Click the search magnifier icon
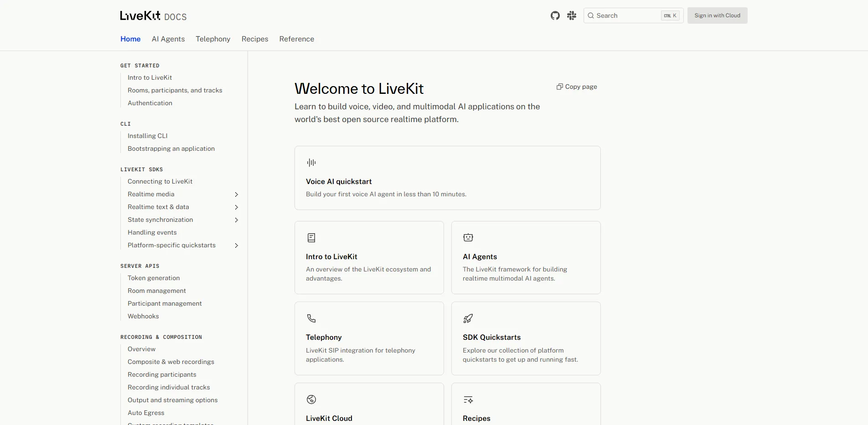868x425 pixels. (591, 15)
